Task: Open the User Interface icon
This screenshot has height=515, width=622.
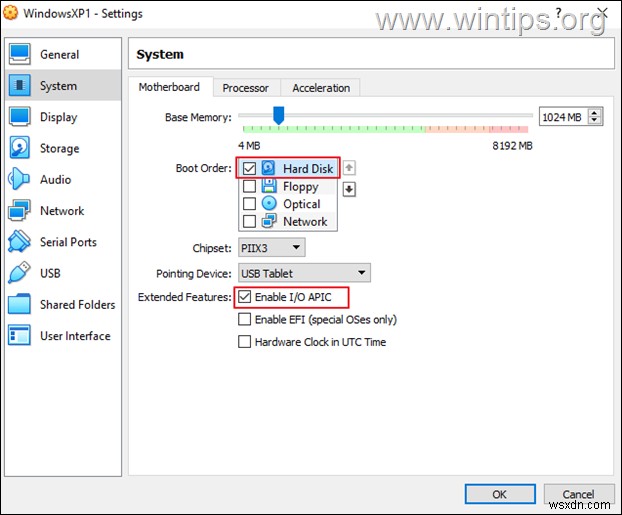Action: 19,335
